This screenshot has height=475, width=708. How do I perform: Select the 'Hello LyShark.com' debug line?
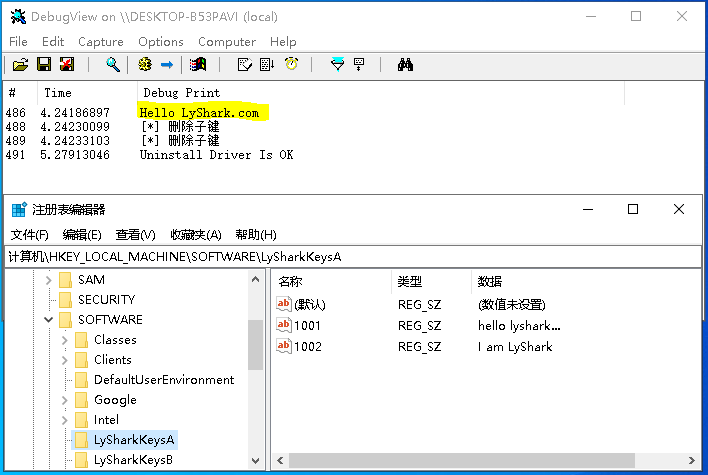point(199,113)
